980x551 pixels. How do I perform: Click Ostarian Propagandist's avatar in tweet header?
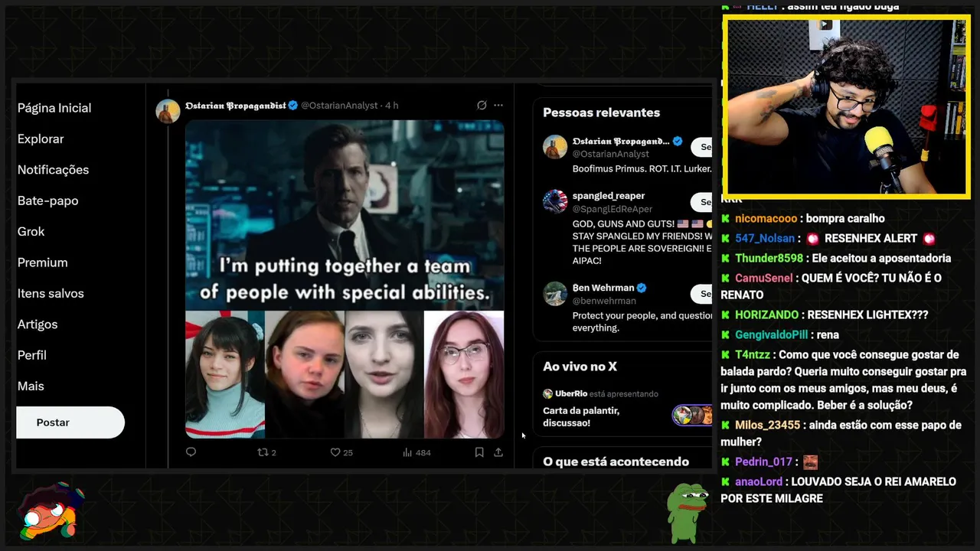tap(168, 111)
